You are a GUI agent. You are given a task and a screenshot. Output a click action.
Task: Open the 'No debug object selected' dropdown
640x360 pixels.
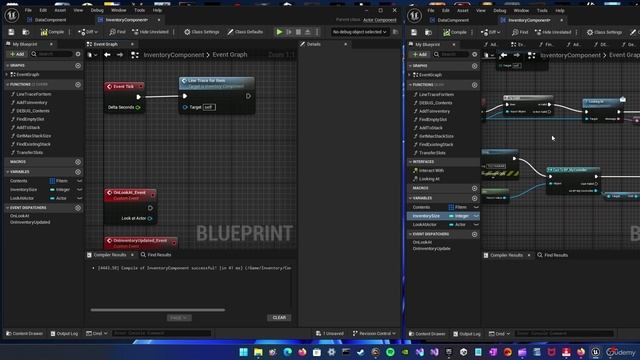pos(359,32)
